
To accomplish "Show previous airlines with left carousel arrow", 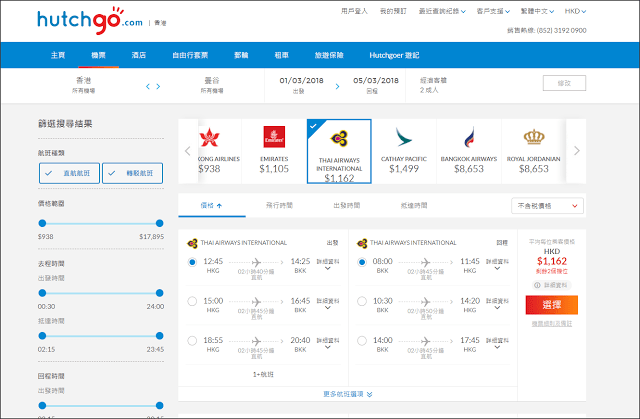I will coord(187,151).
